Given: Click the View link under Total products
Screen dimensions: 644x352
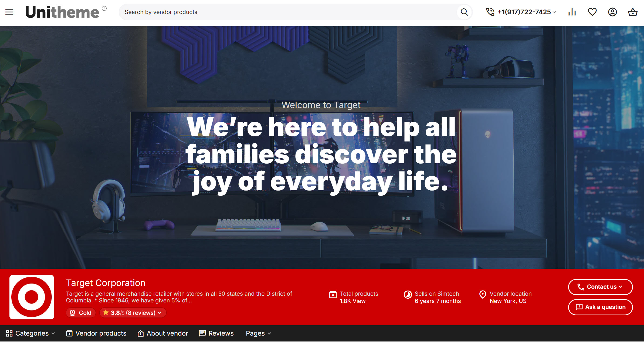Looking at the screenshot, I should pyautogui.click(x=359, y=301).
